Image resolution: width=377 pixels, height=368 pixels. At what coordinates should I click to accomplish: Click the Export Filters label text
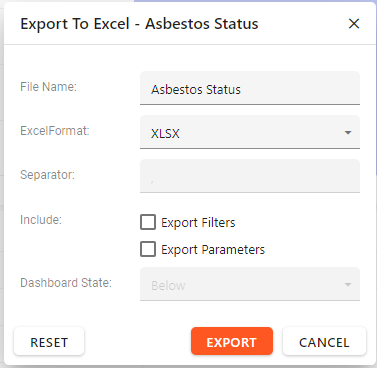(x=198, y=223)
